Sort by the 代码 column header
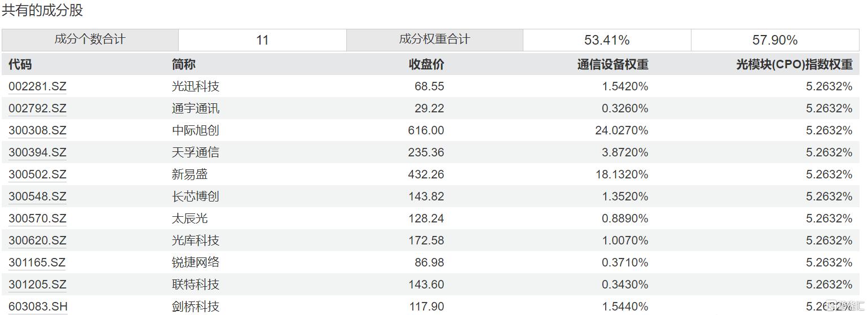This screenshot has height=315, width=868. click(x=20, y=64)
